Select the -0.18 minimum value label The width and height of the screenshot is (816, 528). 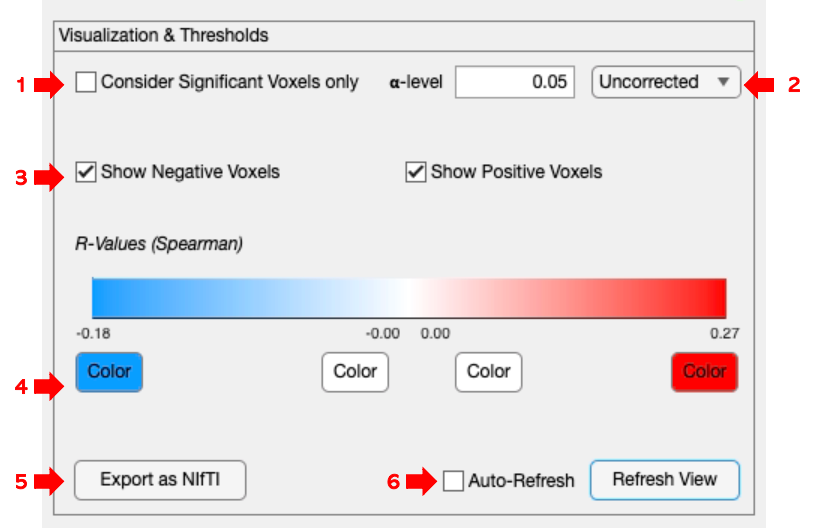(93, 333)
